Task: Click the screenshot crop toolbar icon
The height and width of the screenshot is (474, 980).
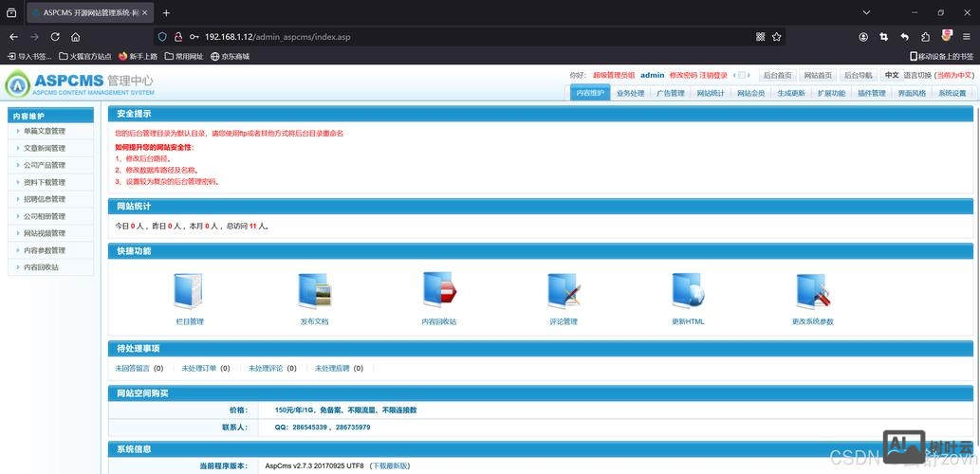Action: point(884,37)
